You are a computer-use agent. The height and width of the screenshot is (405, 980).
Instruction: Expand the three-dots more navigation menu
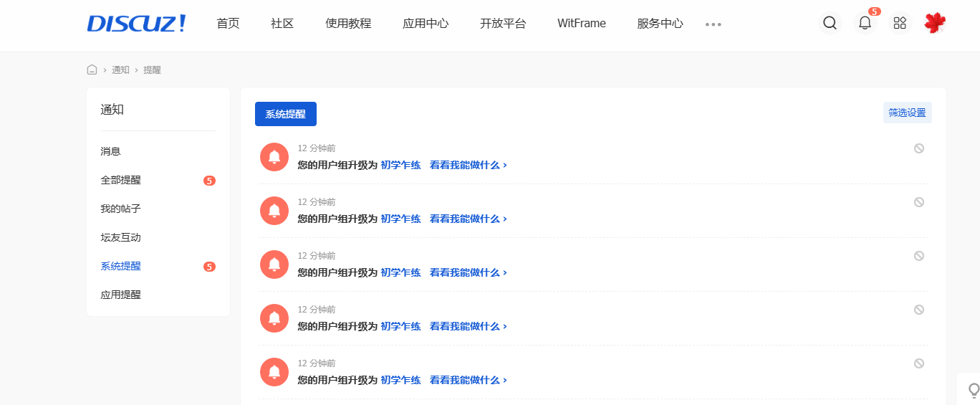coord(713,24)
